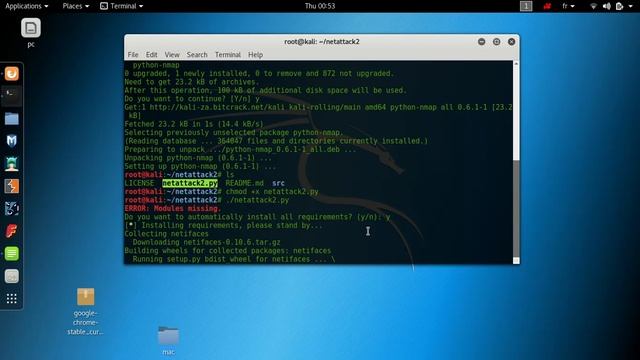Open the Terminal menu in terminal menubar
The image size is (640, 360).
(228, 55)
